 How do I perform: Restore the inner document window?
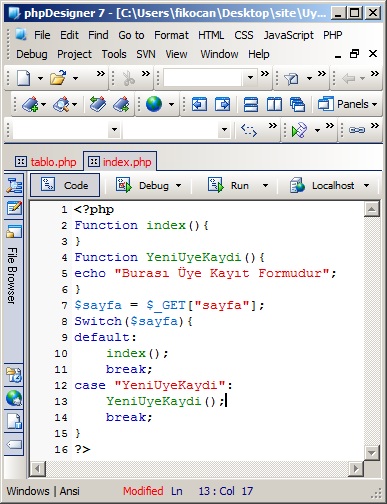click(x=354, y=54)
